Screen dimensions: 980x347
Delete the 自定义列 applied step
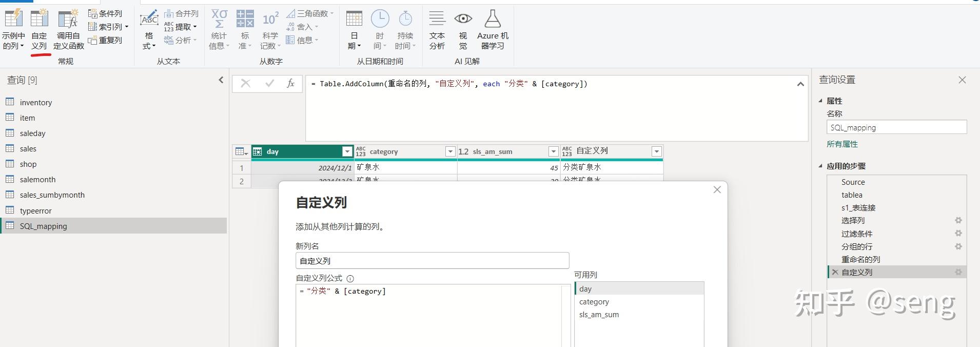(835, 272)
